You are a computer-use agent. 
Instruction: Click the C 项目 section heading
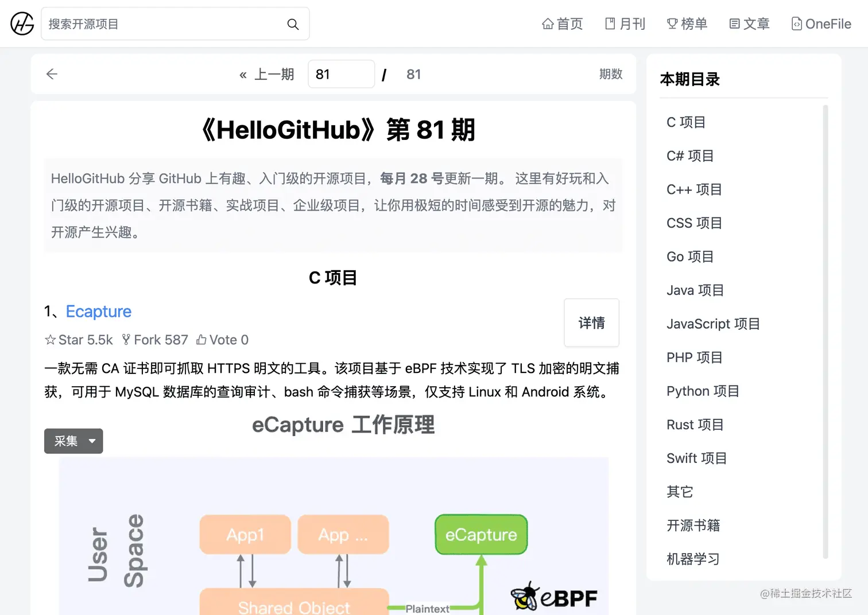(x=333, y=278)
